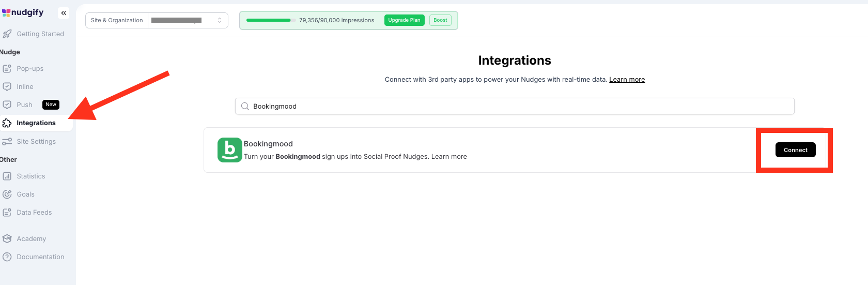Open the Bookingmood Learn more link
The height and width of the screenshot is (285, 868).
[449, 157]
